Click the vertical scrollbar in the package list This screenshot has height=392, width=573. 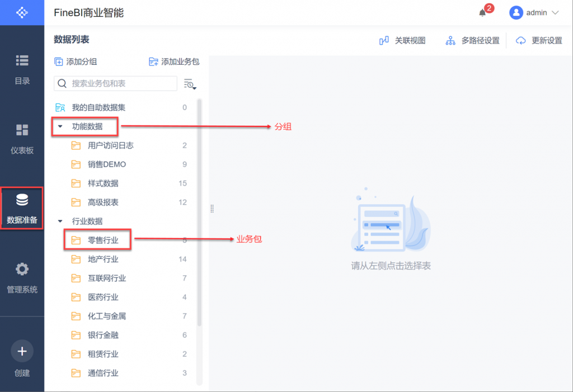pyautogui.click(x=199, y=212)
